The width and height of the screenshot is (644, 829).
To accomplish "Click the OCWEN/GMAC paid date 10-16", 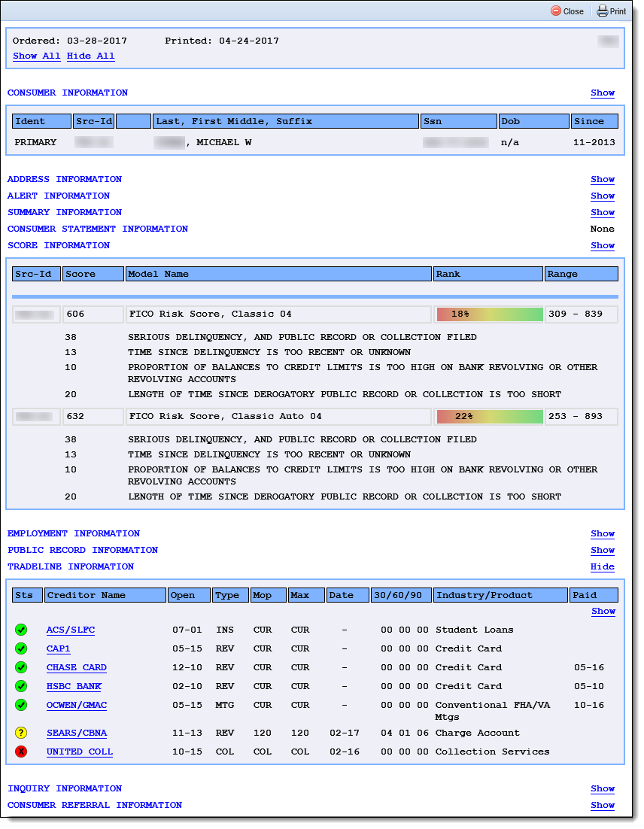I will [588, 705].
